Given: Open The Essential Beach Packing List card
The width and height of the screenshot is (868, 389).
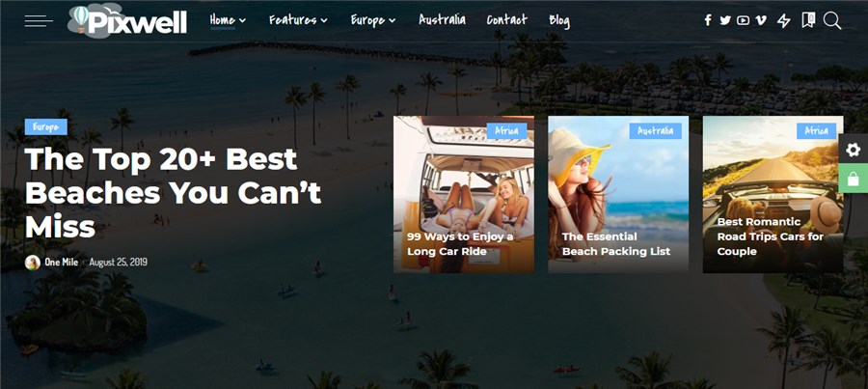Looking at the screenshot, I should 618,195.
